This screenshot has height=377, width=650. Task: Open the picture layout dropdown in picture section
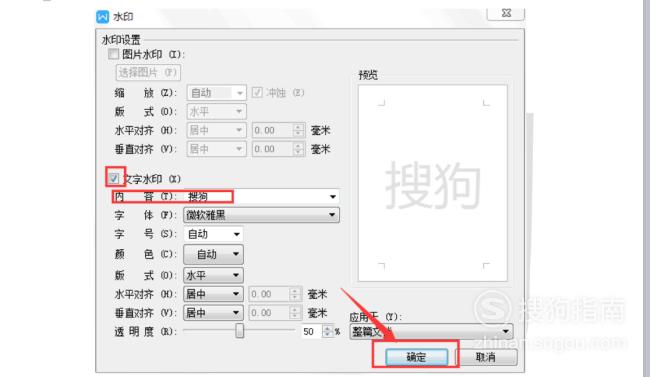click(x=216, y=111)
